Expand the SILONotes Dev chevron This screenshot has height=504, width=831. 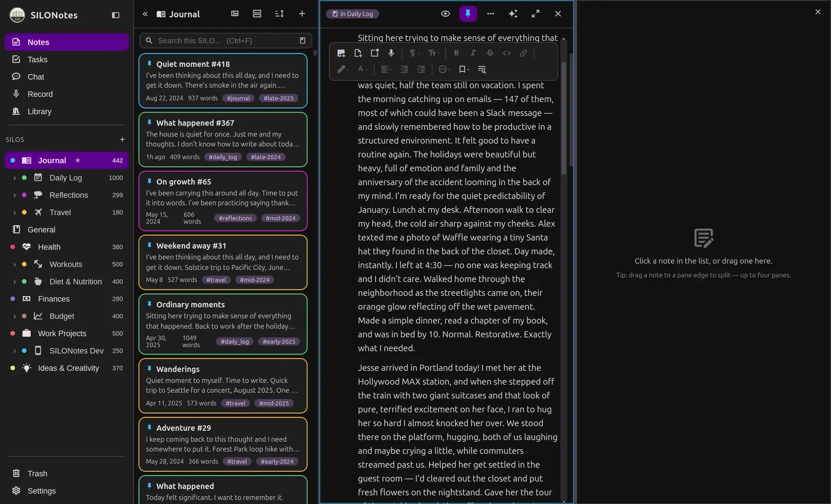click(15, 351)
